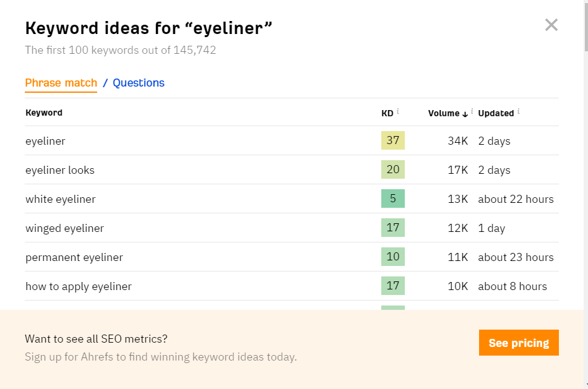This screenshot has height=389, width=588.
Task: Select the 'eyeliner looks' keyword
Action: tap(60, 170)
